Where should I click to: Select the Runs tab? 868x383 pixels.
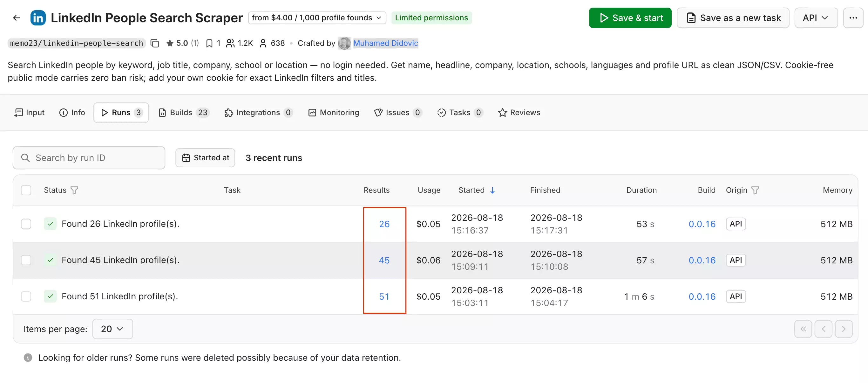121,113
